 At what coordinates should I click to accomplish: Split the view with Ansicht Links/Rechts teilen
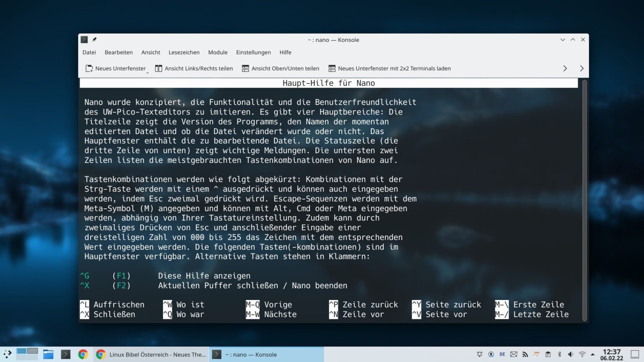194,68
